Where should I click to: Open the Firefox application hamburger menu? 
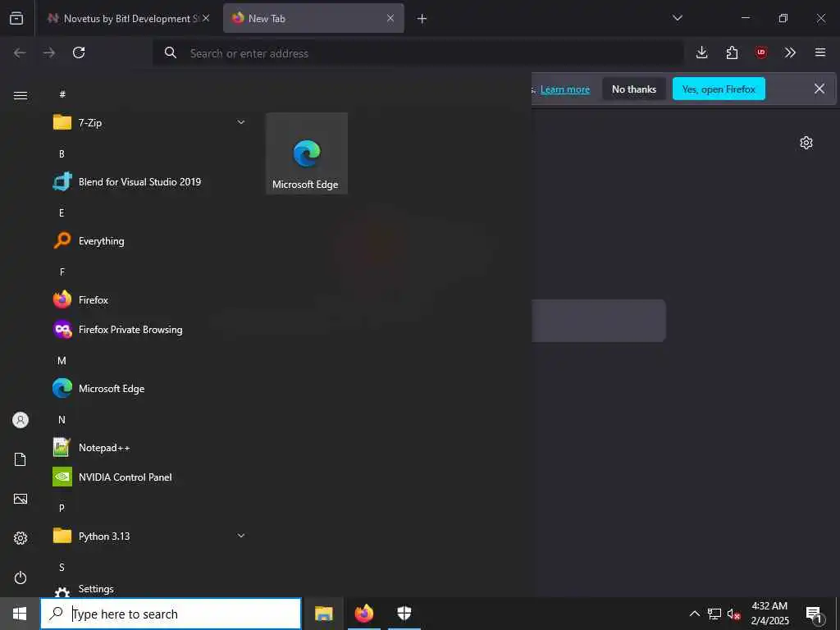coord(820,52)
